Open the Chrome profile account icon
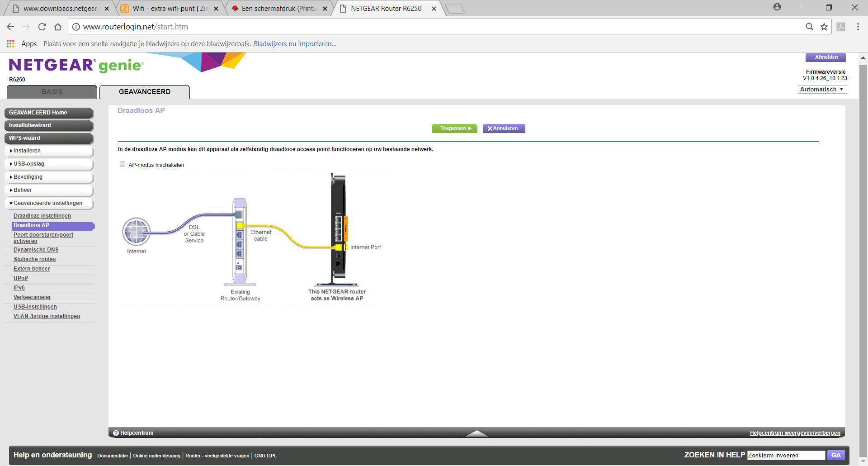Screen dimensions: 868x466 777,7
